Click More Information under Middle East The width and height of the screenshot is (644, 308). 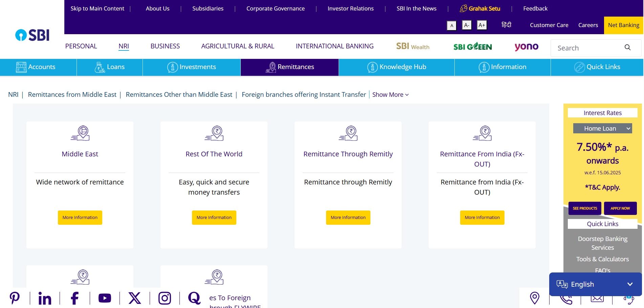80,218
